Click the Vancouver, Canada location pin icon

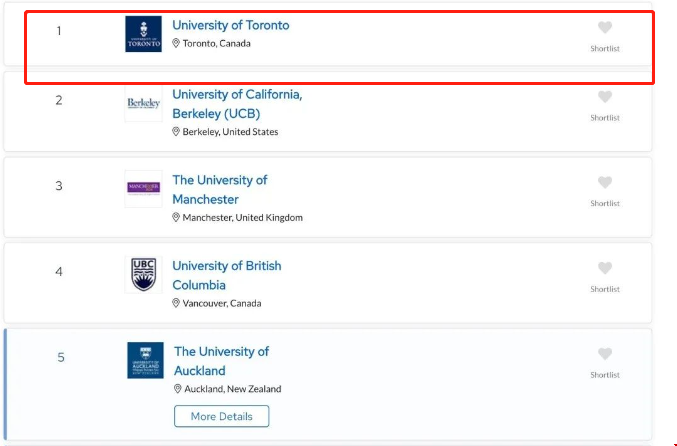[x=176, y=303]
